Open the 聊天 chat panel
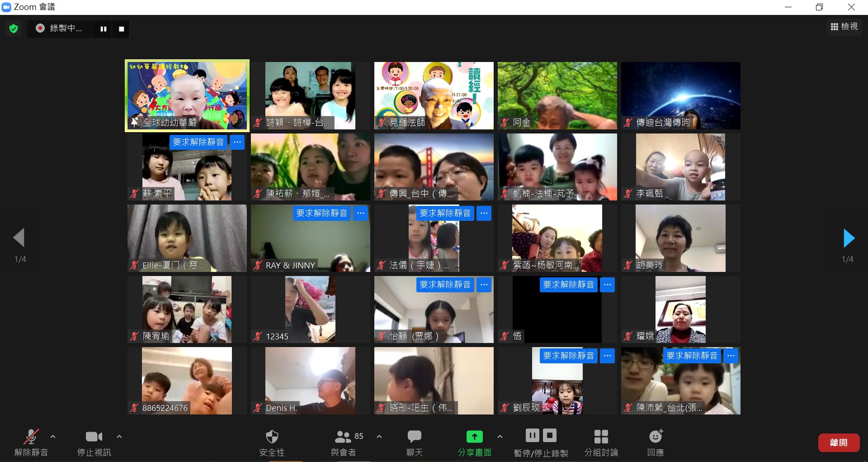The image size is (868, 462). pyautogui.click(x=414, y=437)
